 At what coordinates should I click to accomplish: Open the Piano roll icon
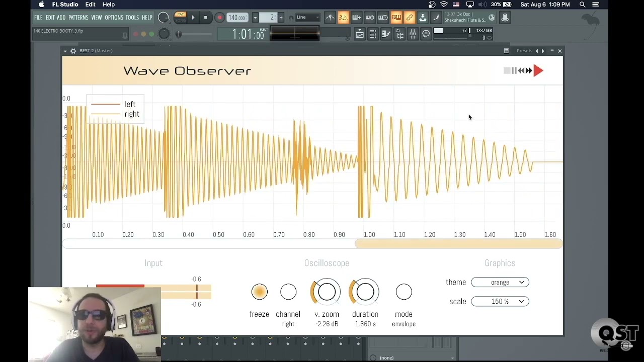[x=386, y=34]
